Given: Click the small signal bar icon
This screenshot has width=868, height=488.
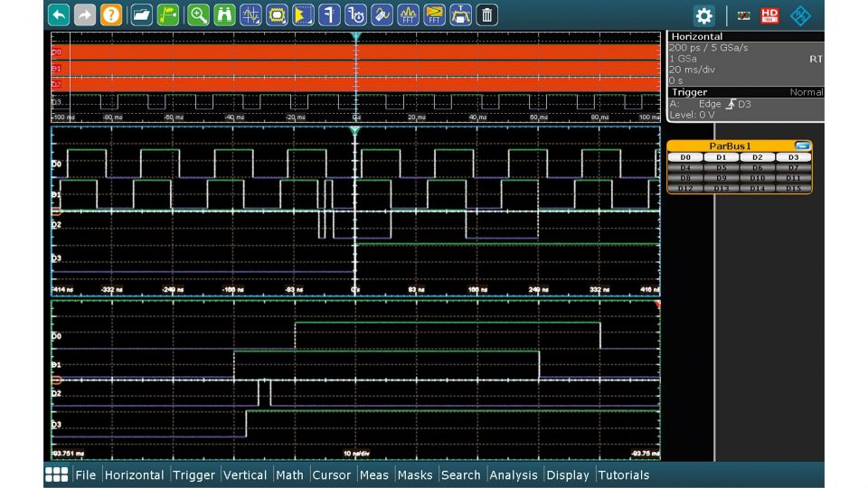Looking at the screenshot, I should (743, 15).
